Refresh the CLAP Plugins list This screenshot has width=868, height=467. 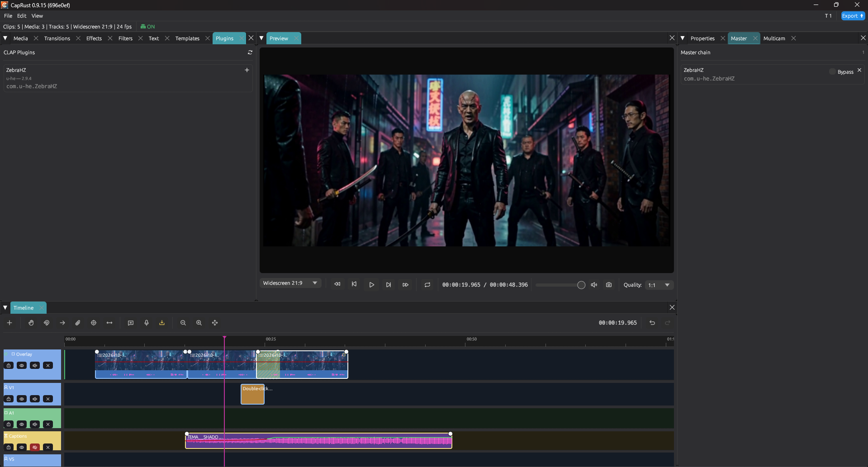[250, 52]
